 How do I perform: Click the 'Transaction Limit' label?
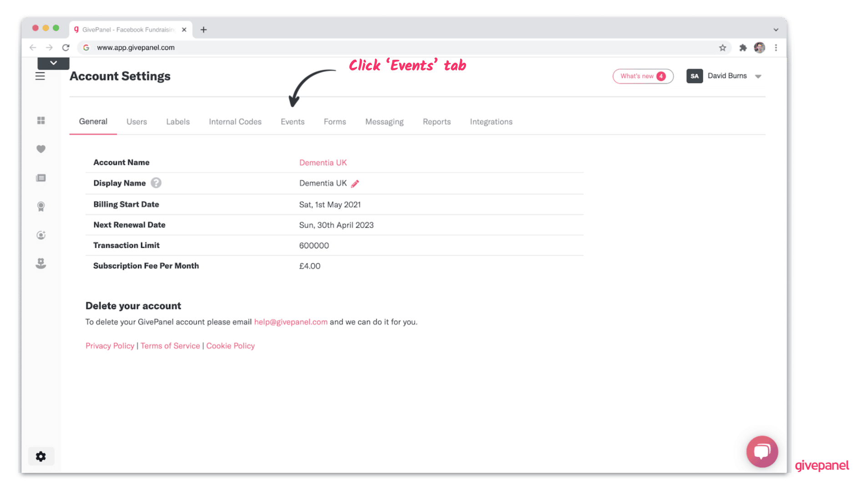[x=126, y=246]
